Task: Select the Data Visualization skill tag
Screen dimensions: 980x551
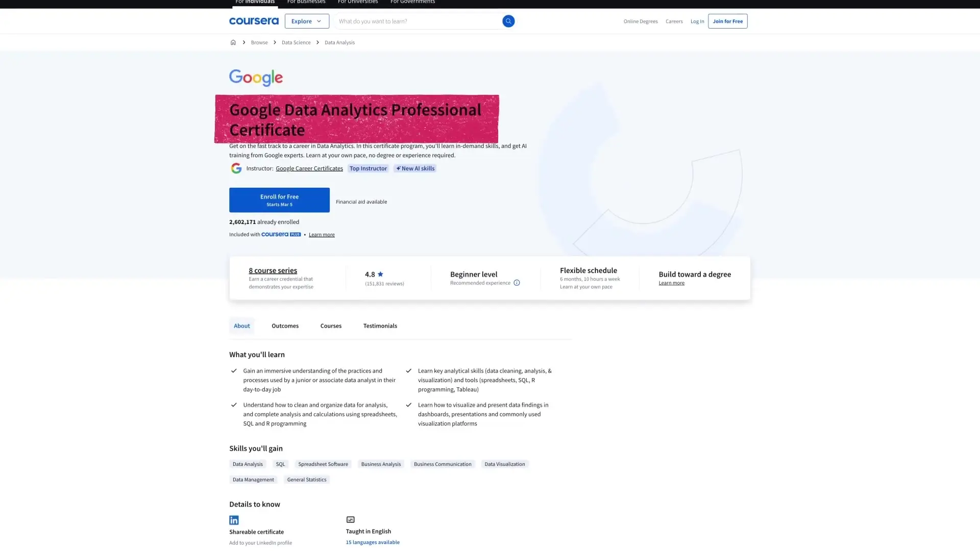Action: [x=504, y=464]
